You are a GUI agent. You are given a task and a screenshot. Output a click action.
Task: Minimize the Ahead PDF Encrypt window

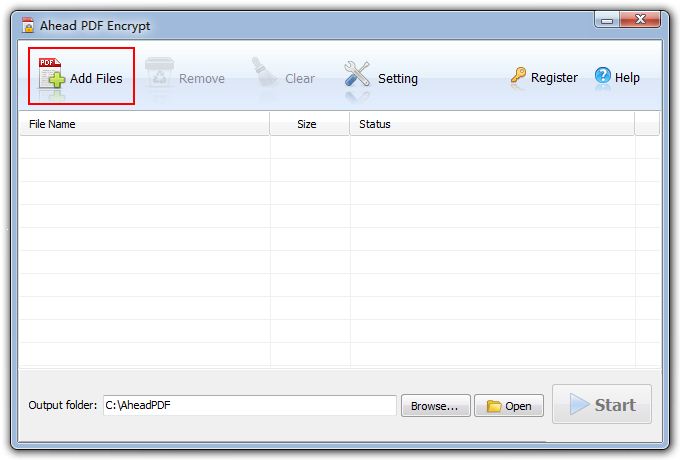click(607, 20)
